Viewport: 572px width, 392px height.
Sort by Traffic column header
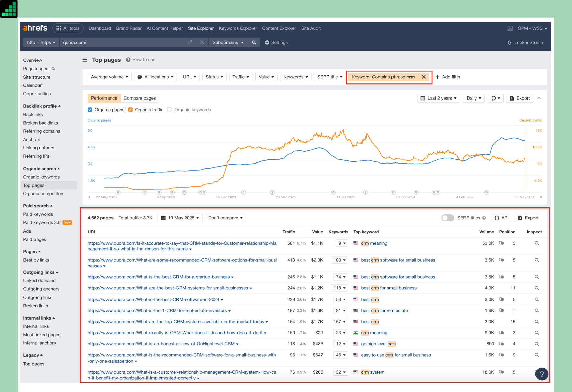pos(289,232)
